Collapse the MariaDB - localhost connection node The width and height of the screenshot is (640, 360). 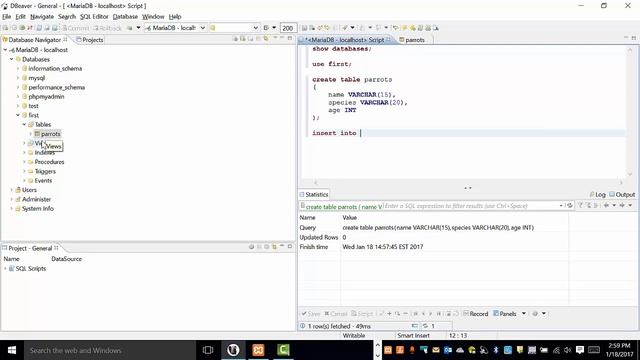[5, 50]
